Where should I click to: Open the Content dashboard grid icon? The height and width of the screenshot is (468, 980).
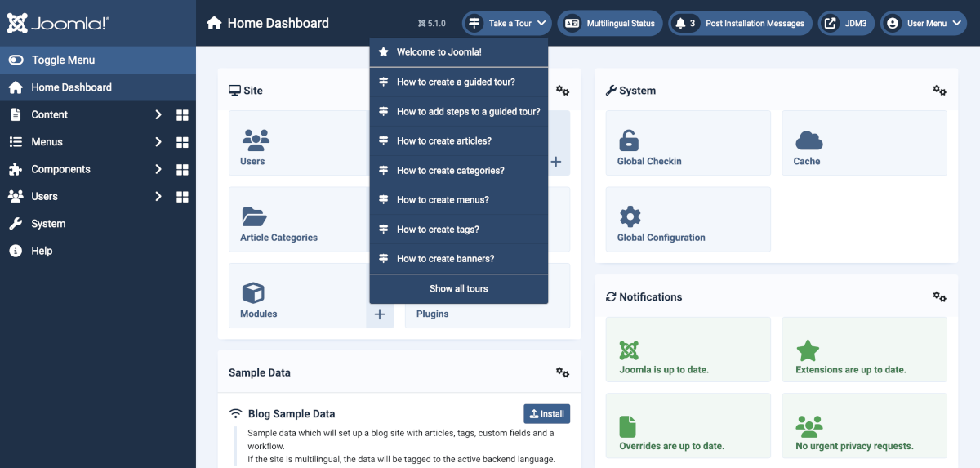pyautogui.click(x=182, y=115)
